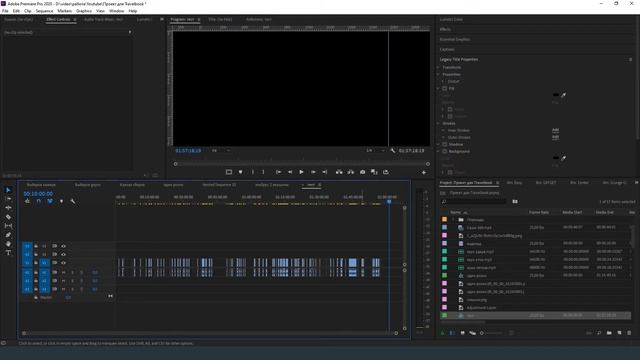Open timeline display settings wrench
Viewport: 640px width, 360px height.
click(73, 201)
